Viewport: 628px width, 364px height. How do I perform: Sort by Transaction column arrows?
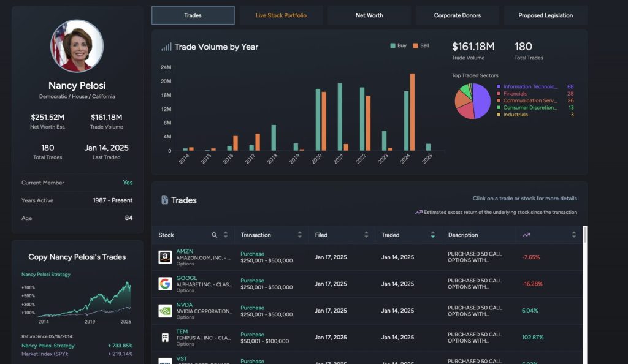(299, 235)
